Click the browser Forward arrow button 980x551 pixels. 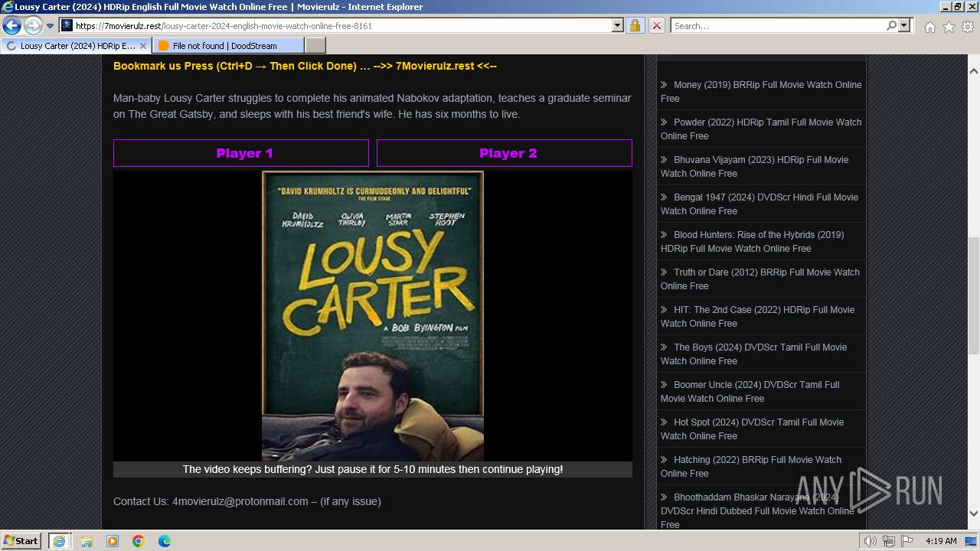click(x=33, y=25)
